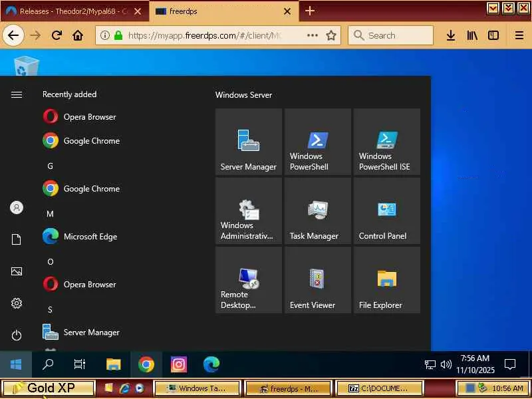Select the freerdps browser tab
The width and height of the screenshot is (532, 399).
click(x=224, y=11)
